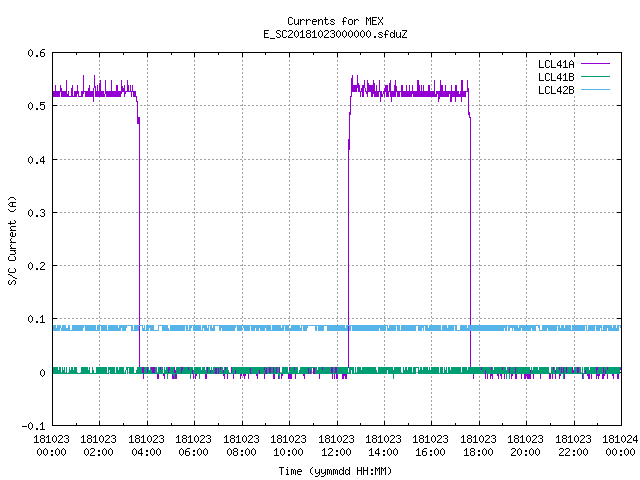Click the x-axis tick 181023 02:00

[98, 445]
